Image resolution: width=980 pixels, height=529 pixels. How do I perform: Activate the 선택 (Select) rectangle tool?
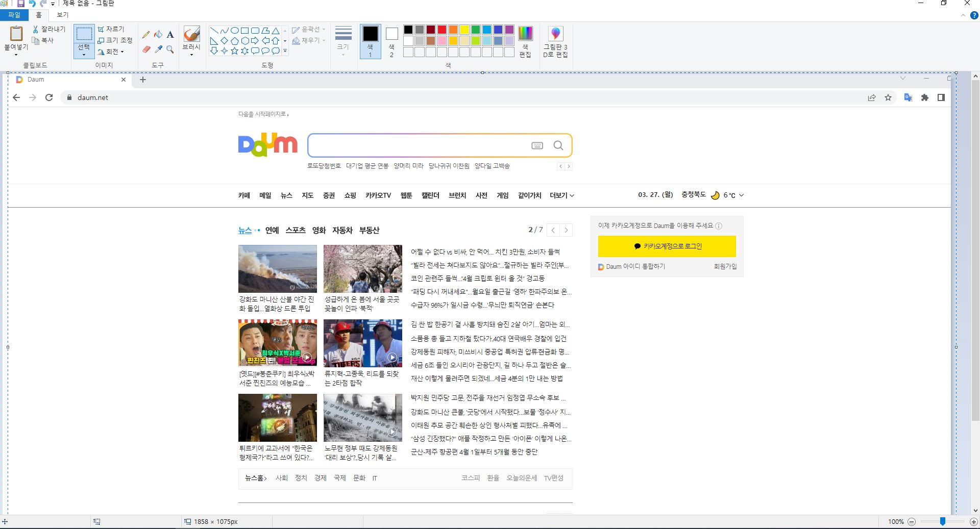tap(84, 34)
